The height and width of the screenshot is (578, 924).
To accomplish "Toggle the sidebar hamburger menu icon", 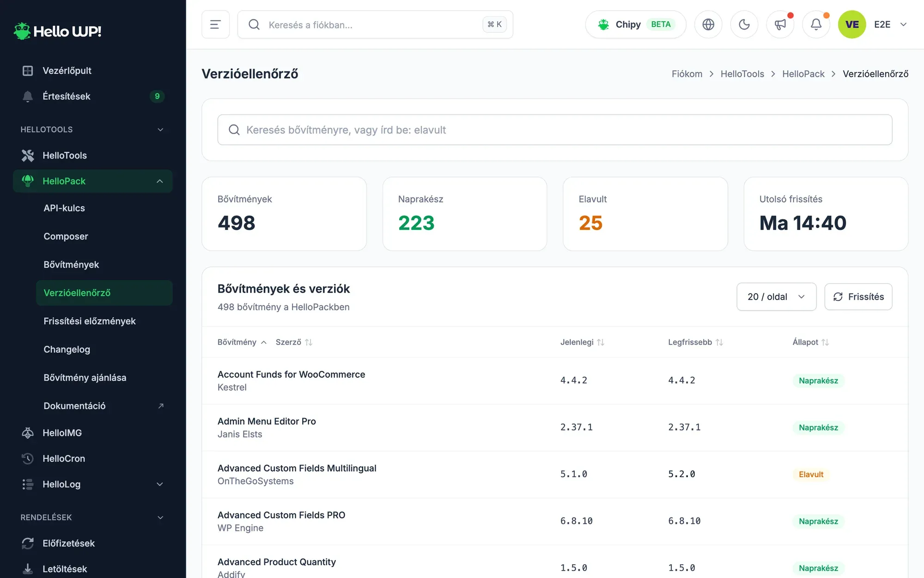I will tap(215, 25).
